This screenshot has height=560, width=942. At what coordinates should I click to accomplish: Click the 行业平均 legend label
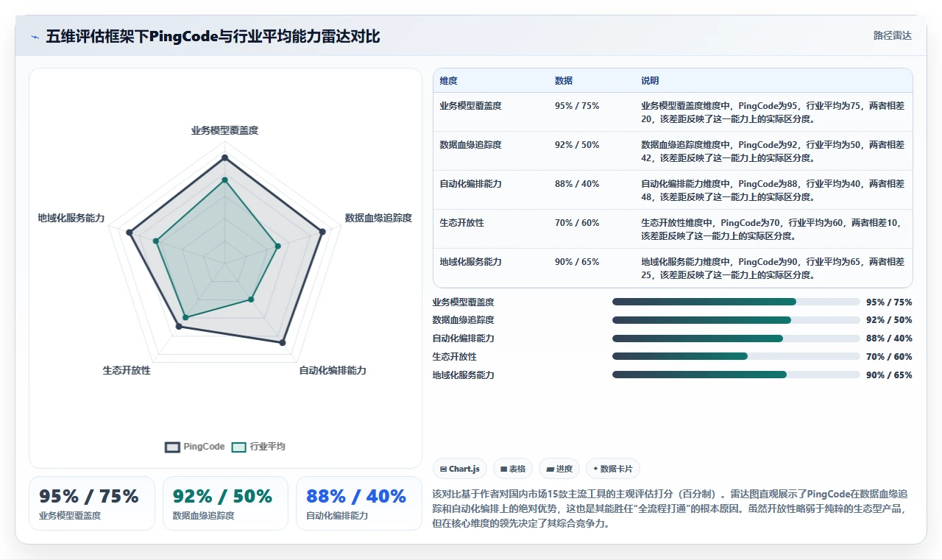click(267, 447)
